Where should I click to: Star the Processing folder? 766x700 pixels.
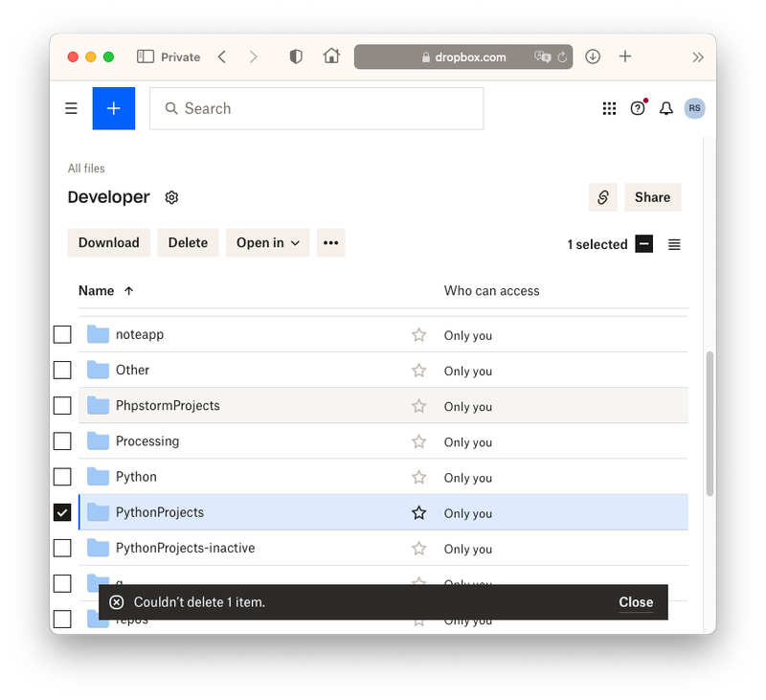tap(418, 442)
